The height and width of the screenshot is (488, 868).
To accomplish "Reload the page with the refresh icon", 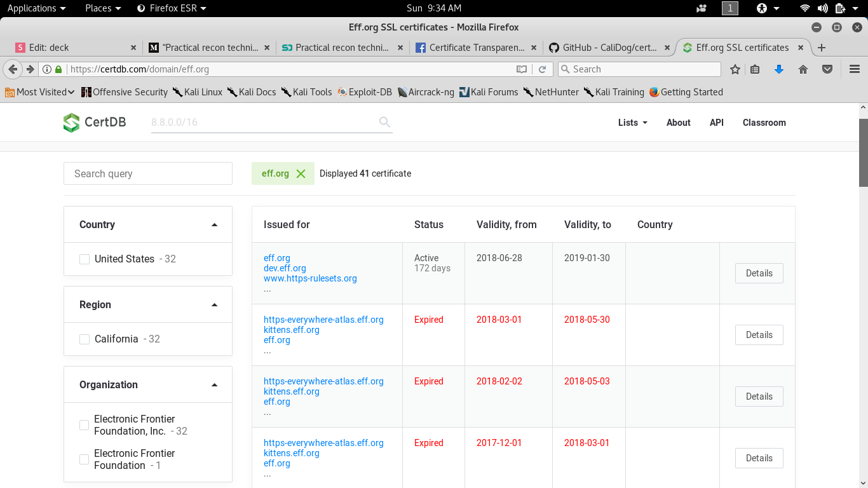I will click(x=542, y=69).
